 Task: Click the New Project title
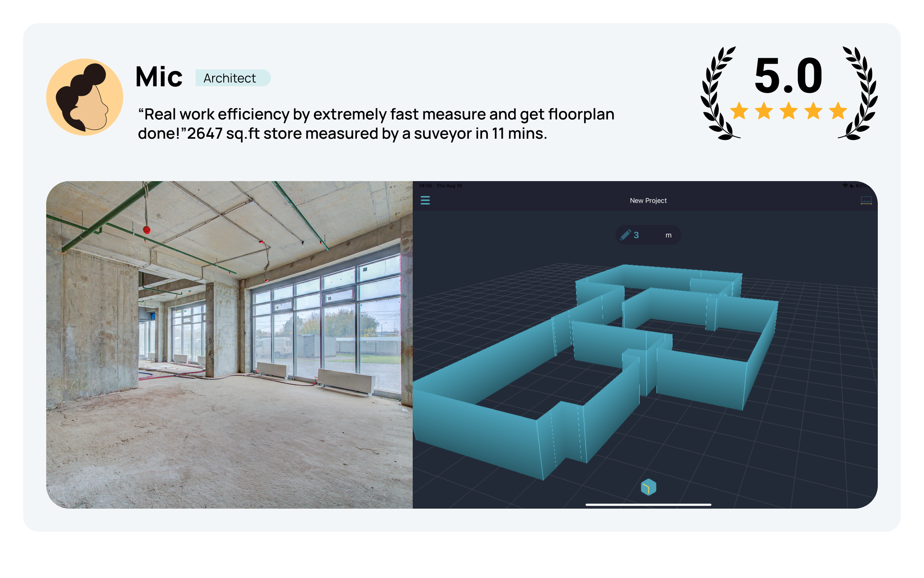(648, 201)
